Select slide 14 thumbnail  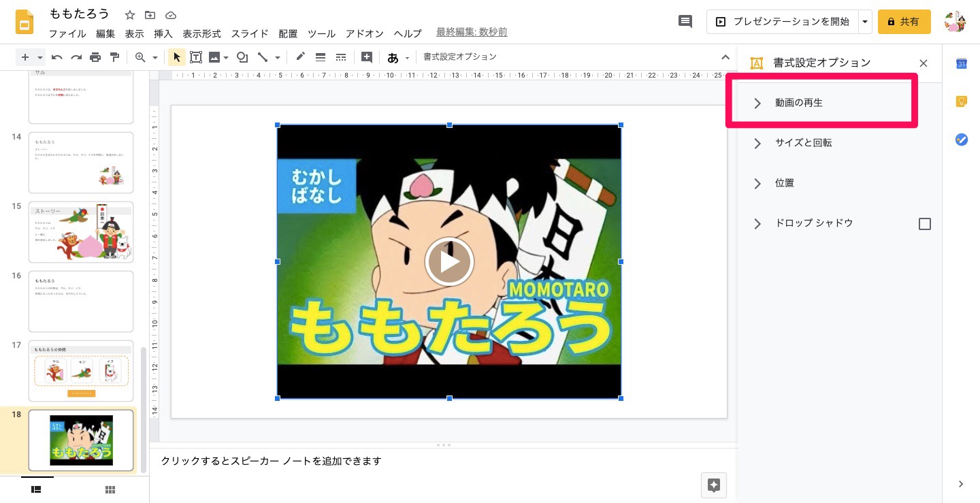click(81, 163)
